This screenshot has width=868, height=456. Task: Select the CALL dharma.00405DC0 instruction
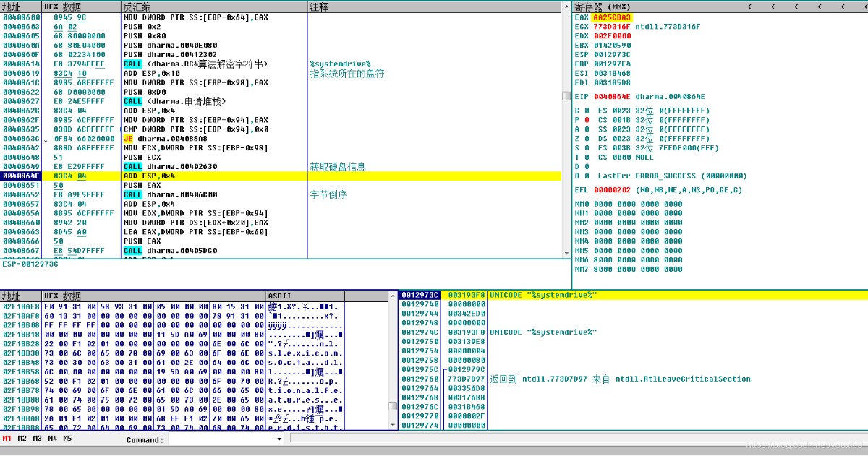pyautogui.click(x=169, y=251)
